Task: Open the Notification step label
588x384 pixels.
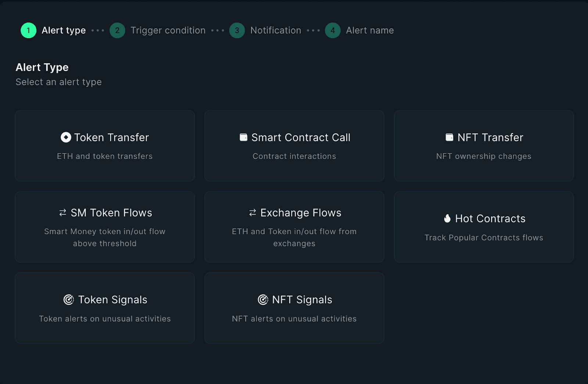Action: click(276, 30)
